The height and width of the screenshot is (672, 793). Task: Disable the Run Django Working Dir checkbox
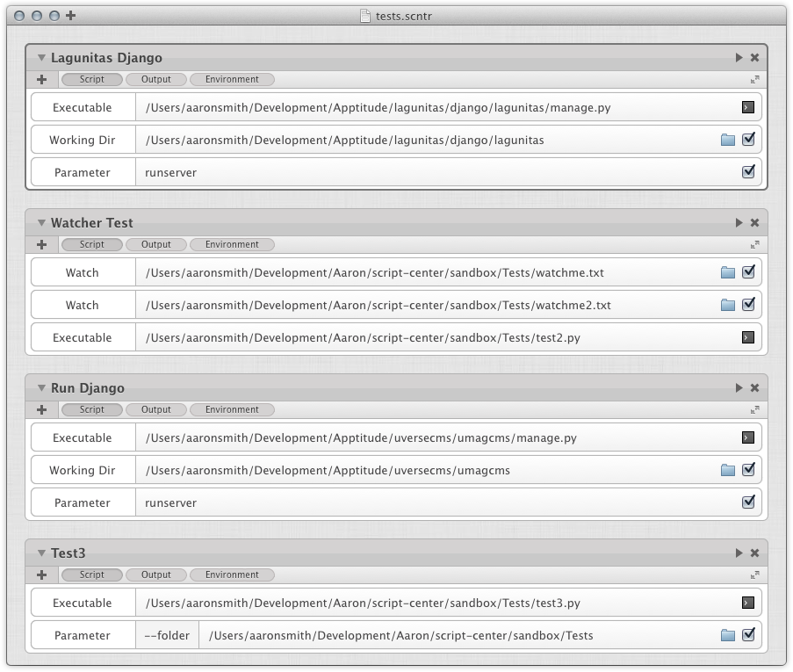click(748, 470)
